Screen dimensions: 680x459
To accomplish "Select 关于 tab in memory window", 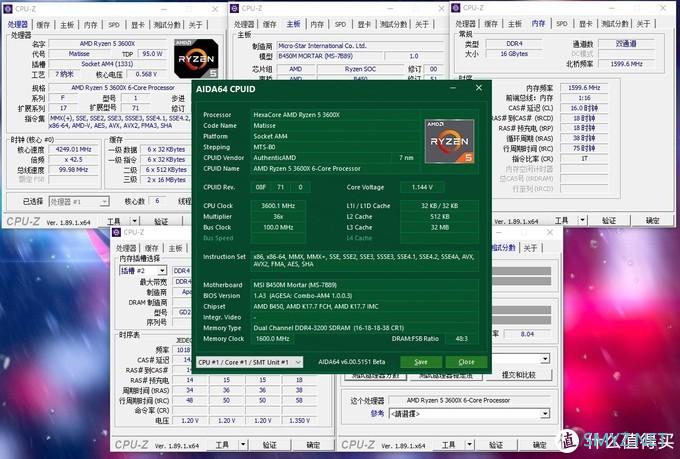I will 643,24.
